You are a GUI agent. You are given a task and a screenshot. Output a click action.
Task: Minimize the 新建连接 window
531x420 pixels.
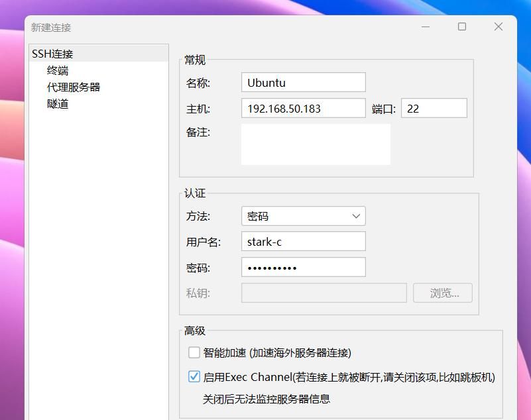[x=426, y=26]
